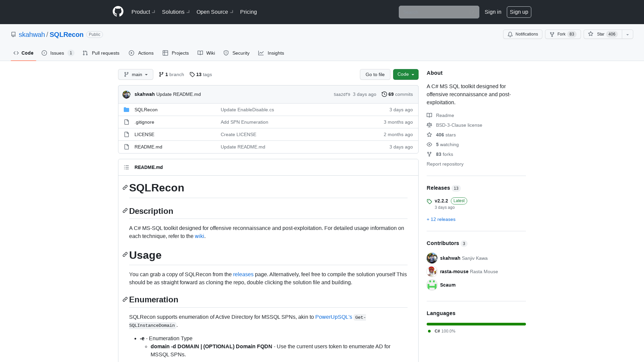Click the Sign up button

(519, 12)
